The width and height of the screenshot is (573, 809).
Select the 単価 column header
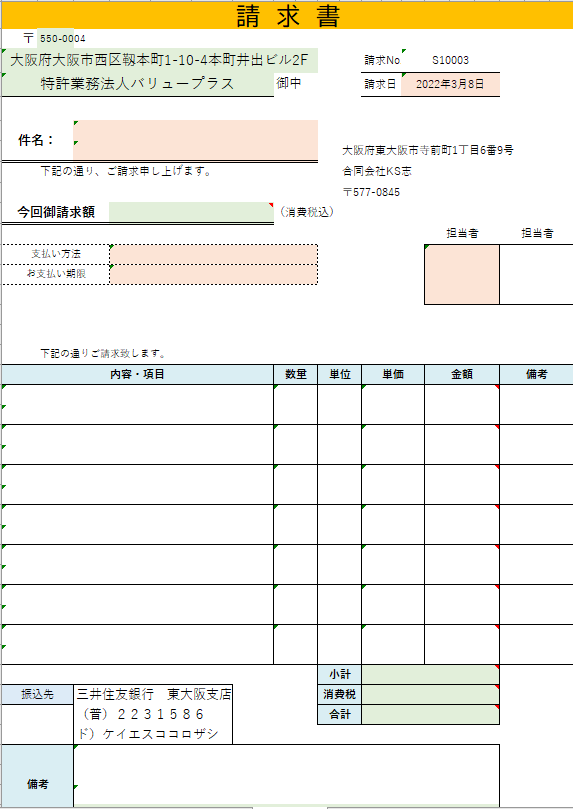click(x=393, y=375)
